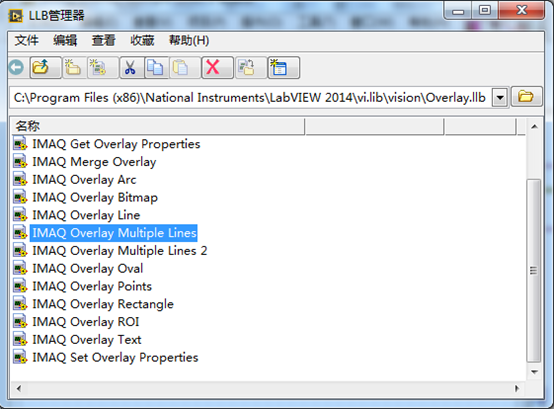The width and height of the screenshot is (554, 409).
Task: Select IMAQ Overlay Rectangle in the list
Action: pyautogui.click(x=103, y=304)
